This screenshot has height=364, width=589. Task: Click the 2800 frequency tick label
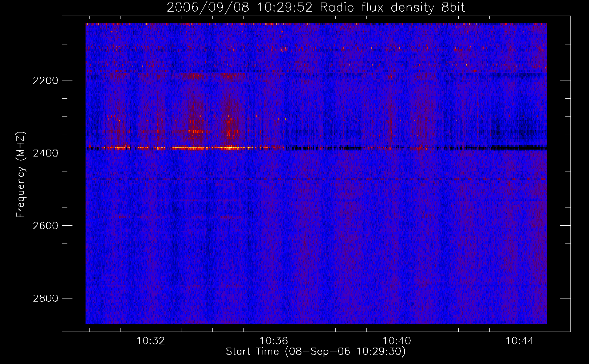point(46,298)
